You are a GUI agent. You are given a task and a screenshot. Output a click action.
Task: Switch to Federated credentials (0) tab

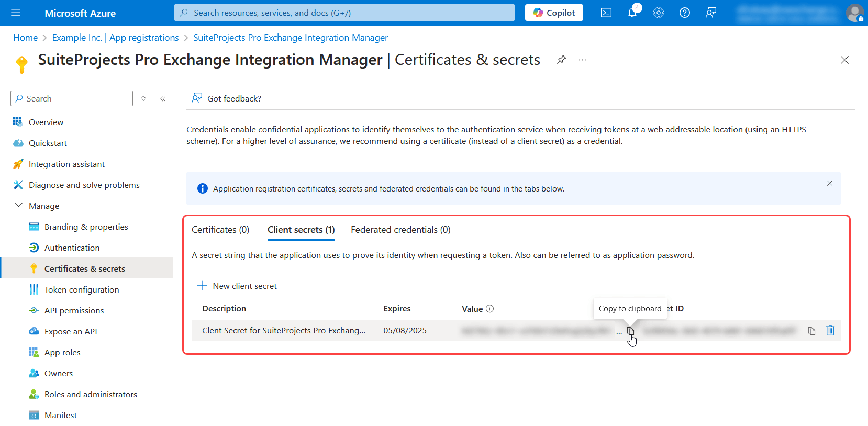pos(400,230)
